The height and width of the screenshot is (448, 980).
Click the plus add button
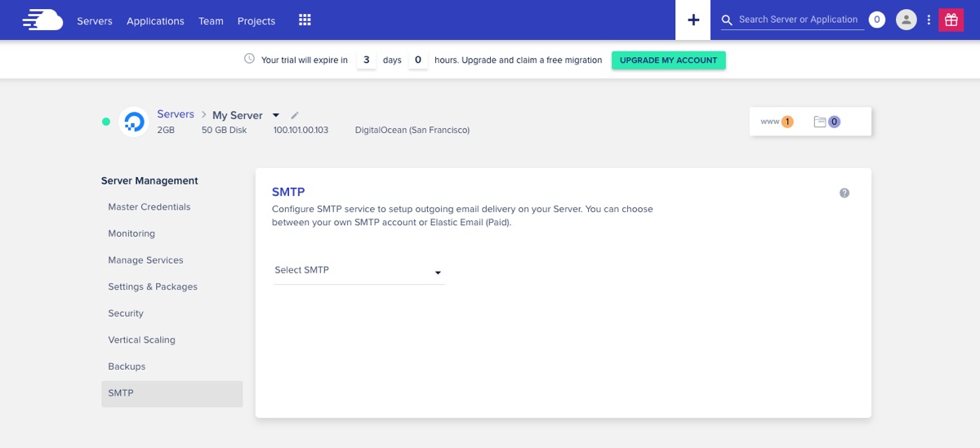tap(693, 20)
